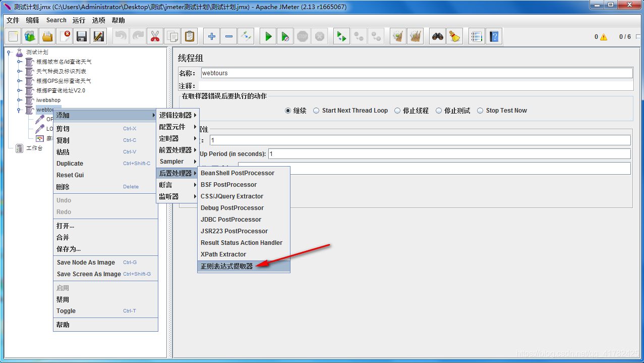Select the 继续 radio button

click(x=288, y=111)
